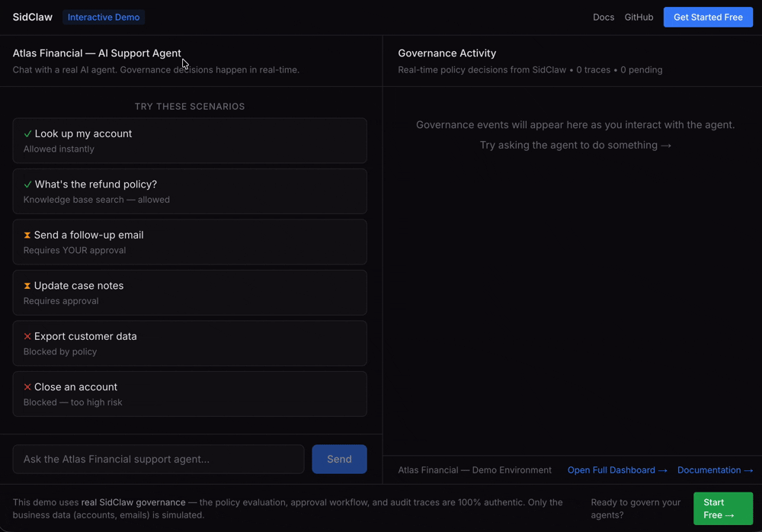The image size is (762, 532).
Task: Click the "Start Free" button
Action: (722, 508)
